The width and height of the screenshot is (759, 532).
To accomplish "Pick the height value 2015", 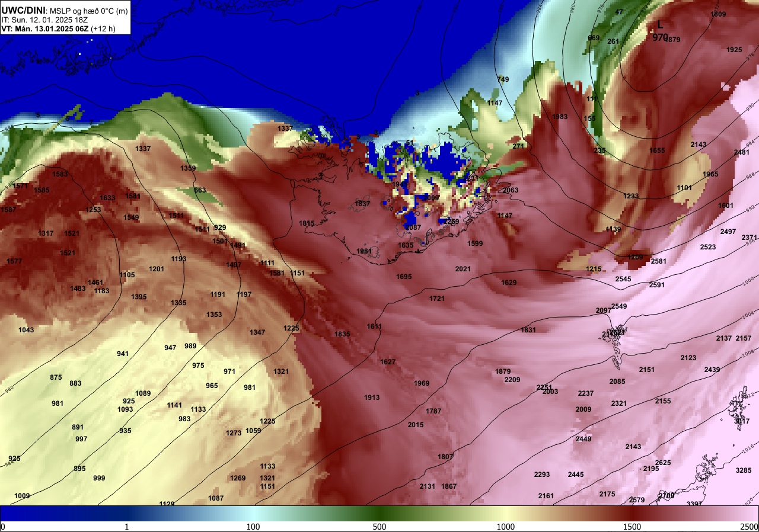I will 416,425.
